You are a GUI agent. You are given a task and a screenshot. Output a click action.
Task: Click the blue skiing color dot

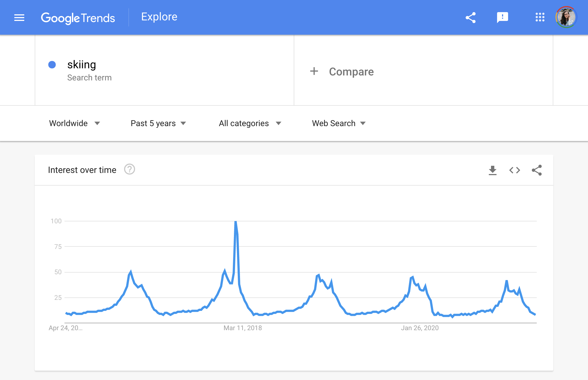(x=52, y=65)
